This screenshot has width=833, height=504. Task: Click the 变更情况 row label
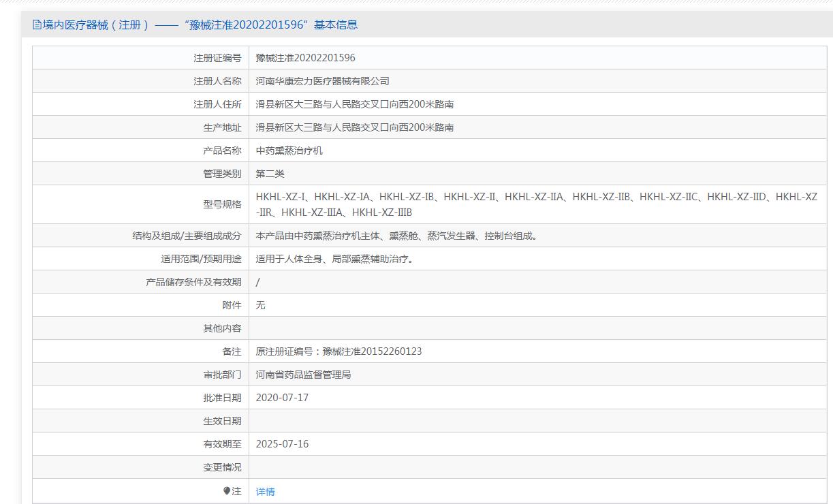(x=222, y=467)
